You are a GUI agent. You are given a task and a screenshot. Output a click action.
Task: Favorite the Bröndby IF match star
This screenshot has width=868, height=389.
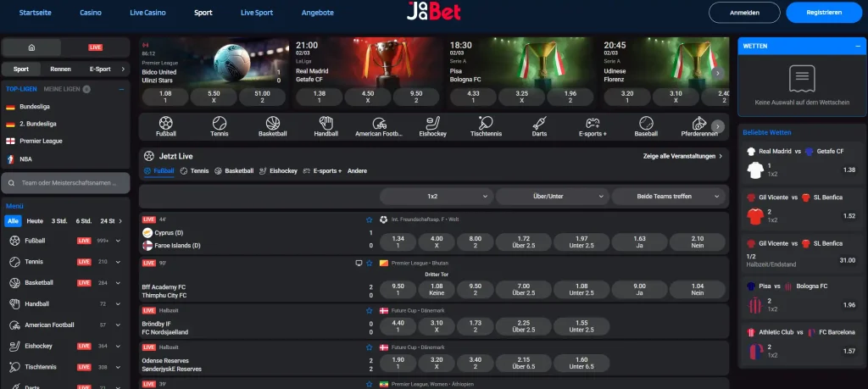pyautogui.click(x=370, y=310)
